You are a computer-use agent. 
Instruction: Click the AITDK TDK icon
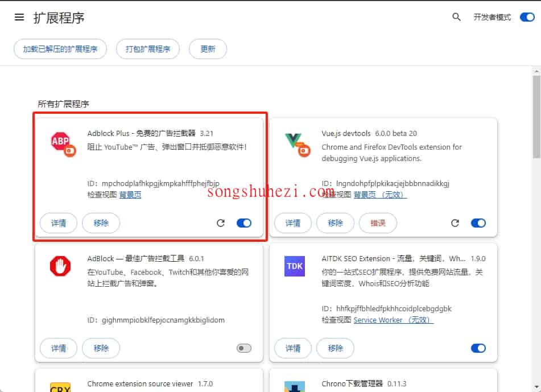(x=295, y=266)
